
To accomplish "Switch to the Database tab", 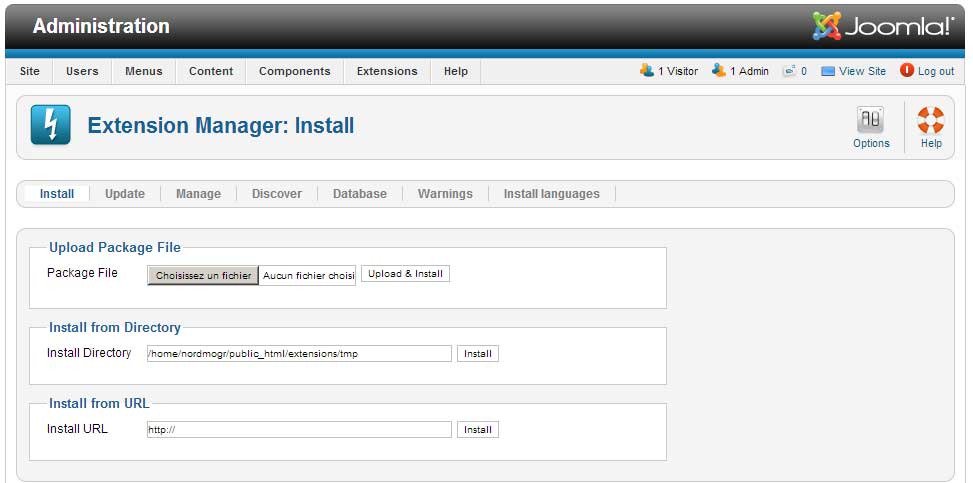I will coord(360,194).
